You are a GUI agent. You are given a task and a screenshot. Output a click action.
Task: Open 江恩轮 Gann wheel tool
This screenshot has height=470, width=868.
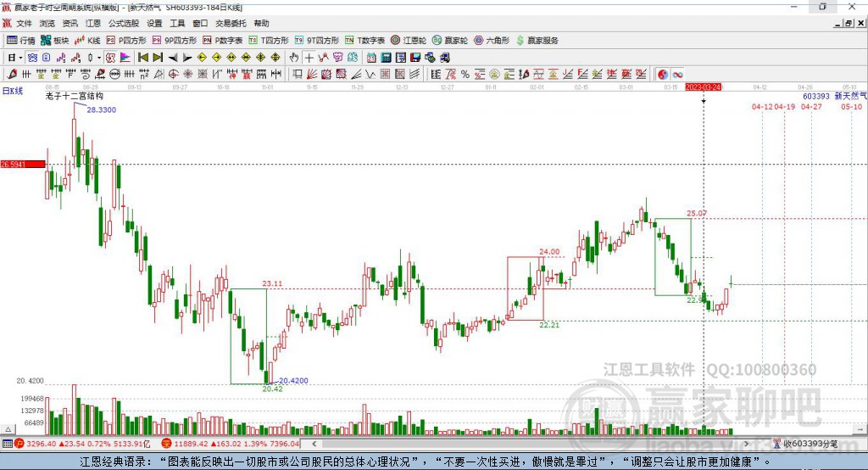coord(409,41)
